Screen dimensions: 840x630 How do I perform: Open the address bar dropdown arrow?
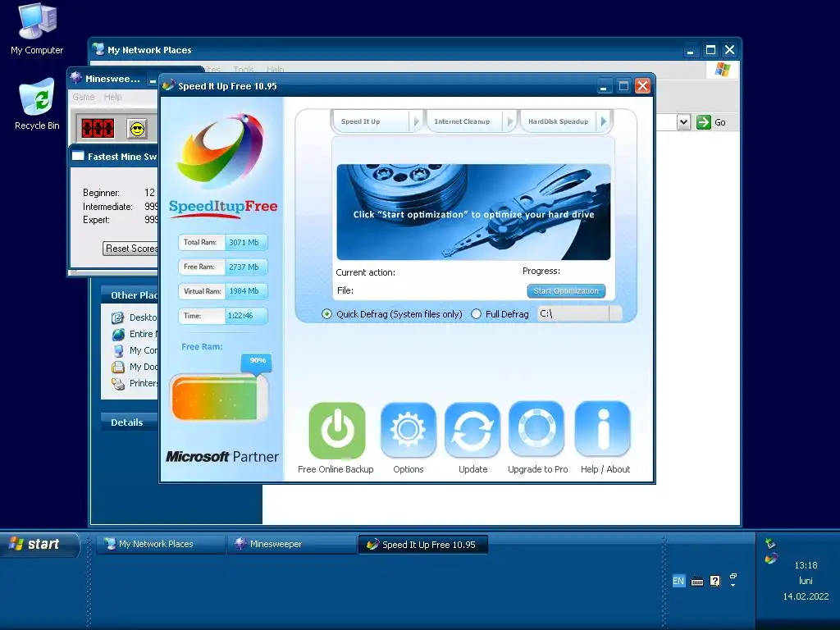pos(683,122)
